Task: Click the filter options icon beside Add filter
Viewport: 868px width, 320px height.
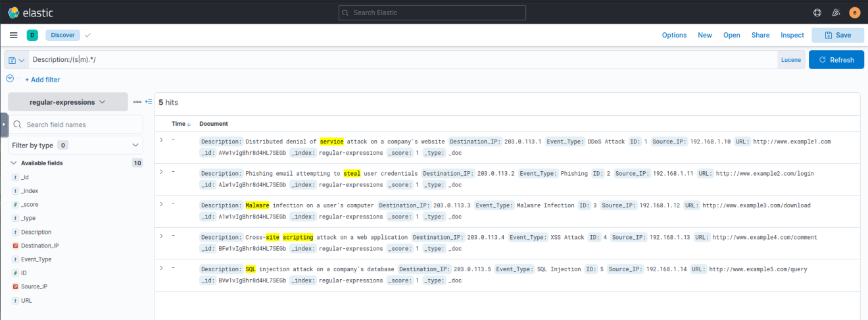Action: click(x=10, y=79)
